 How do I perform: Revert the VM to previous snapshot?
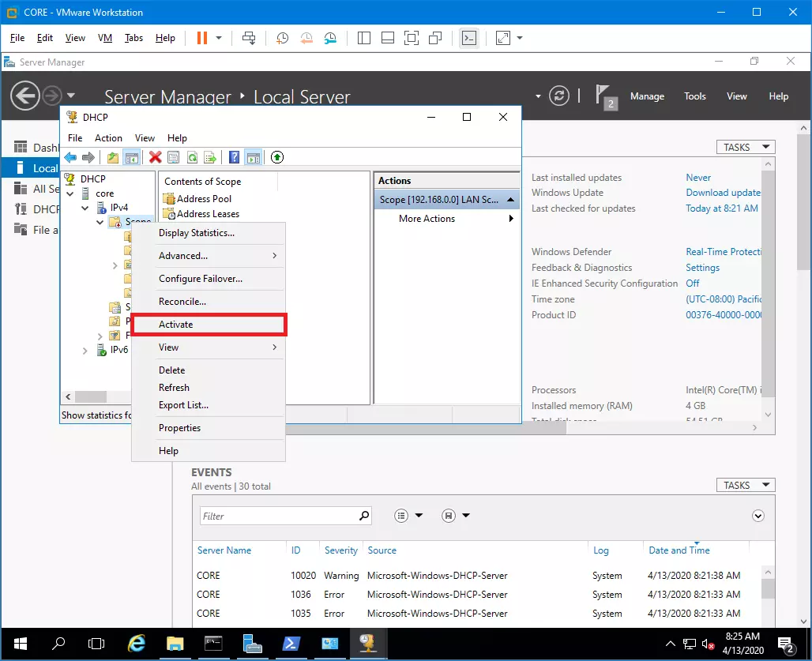tap(306, 38)
